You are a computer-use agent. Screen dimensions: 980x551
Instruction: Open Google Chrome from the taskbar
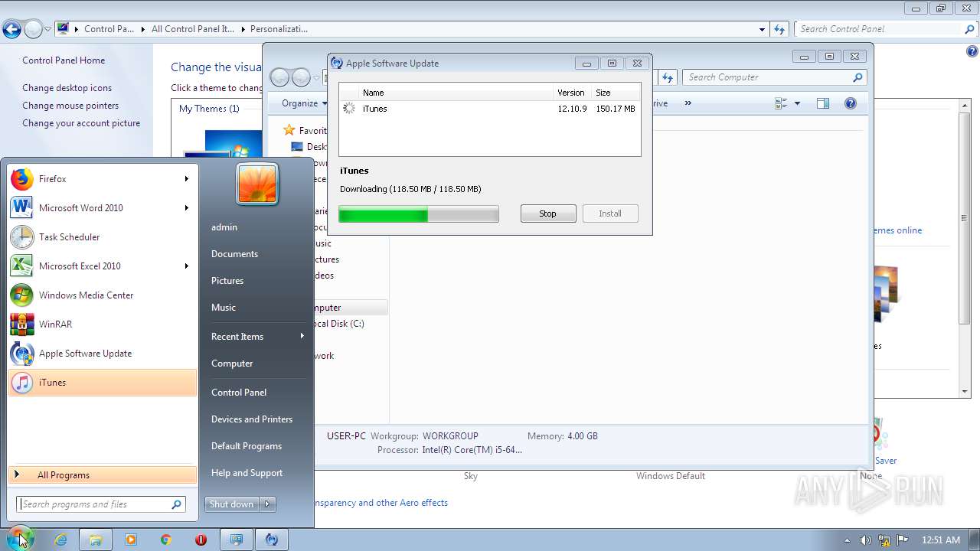pos(166,540)
